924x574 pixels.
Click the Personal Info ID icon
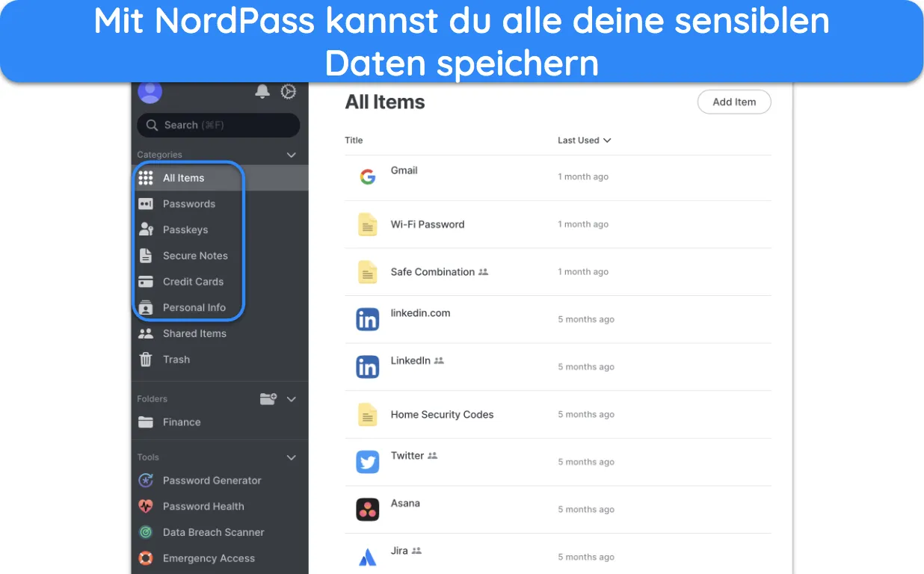[x=146, y=307]
